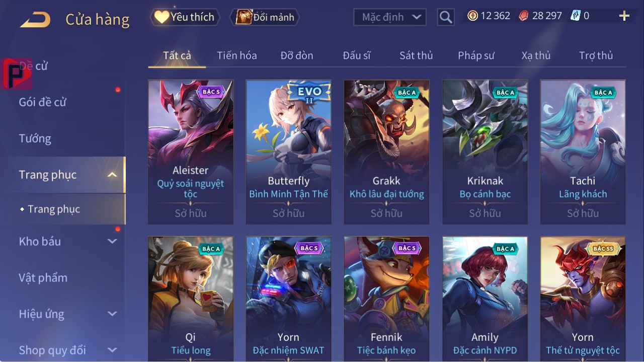Collapse the Trang phục sidebar section
The width and height of the screenshot is (644, 362).
pyautogui.click(x=112, y=175)
